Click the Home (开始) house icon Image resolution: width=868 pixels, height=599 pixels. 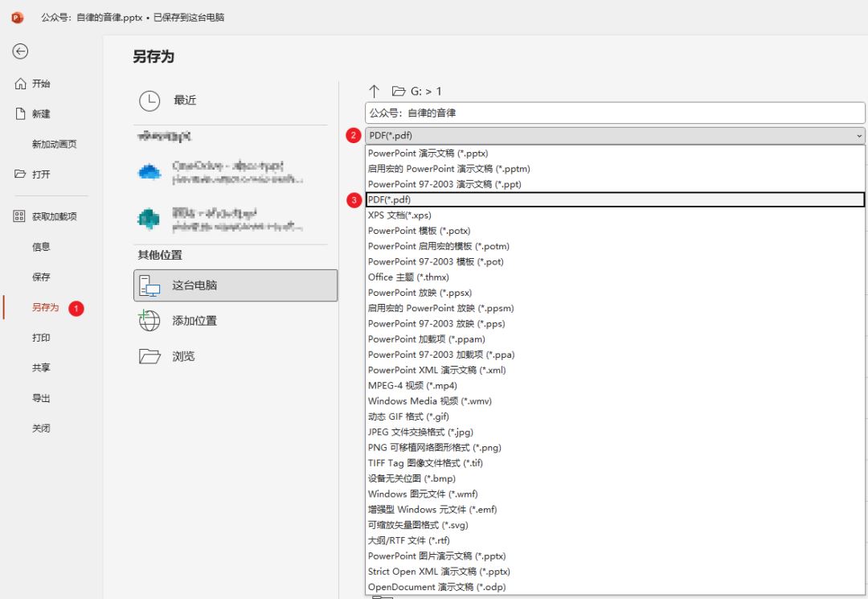[21, 84]
